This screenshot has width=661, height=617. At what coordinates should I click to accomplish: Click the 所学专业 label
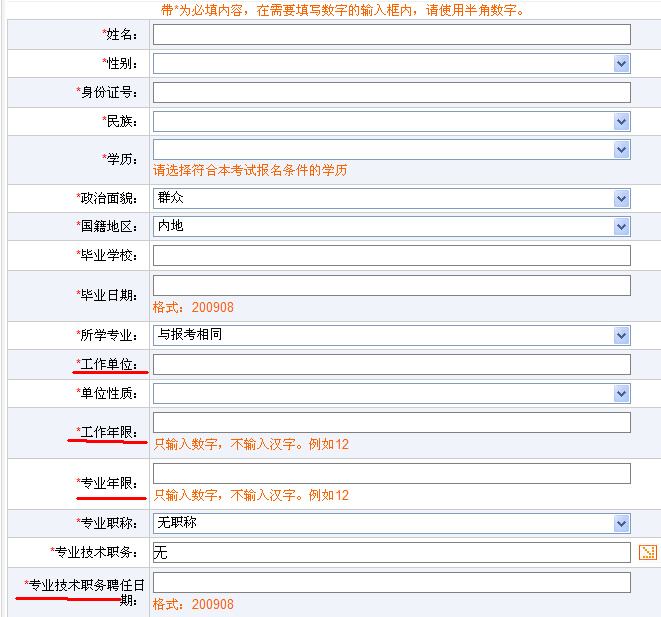pyautogui.click(x=107, y=335)
